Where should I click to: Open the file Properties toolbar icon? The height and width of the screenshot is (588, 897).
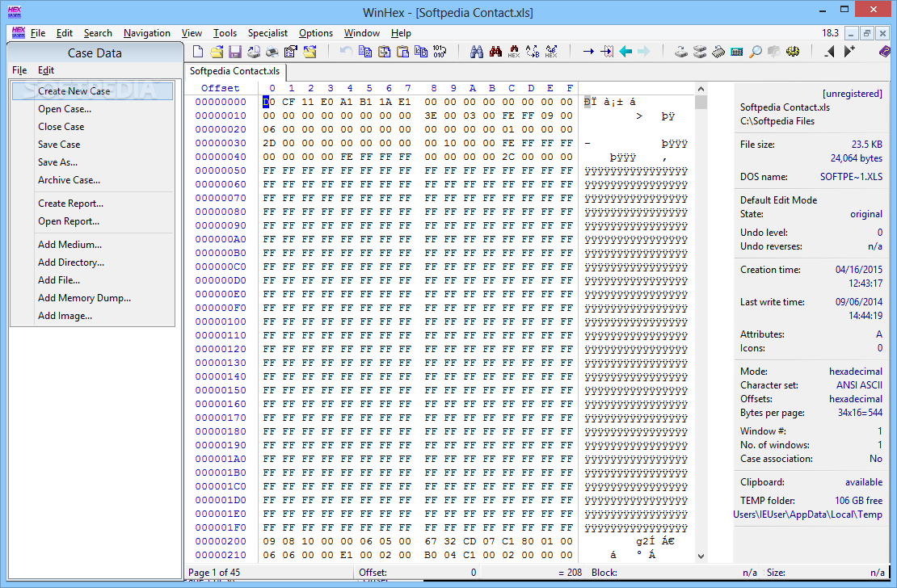point(291,52)
